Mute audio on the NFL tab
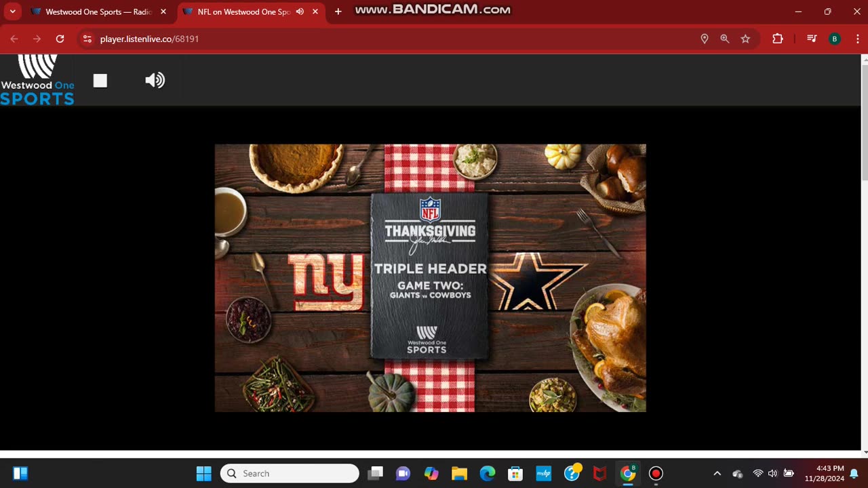 [300, 12]
